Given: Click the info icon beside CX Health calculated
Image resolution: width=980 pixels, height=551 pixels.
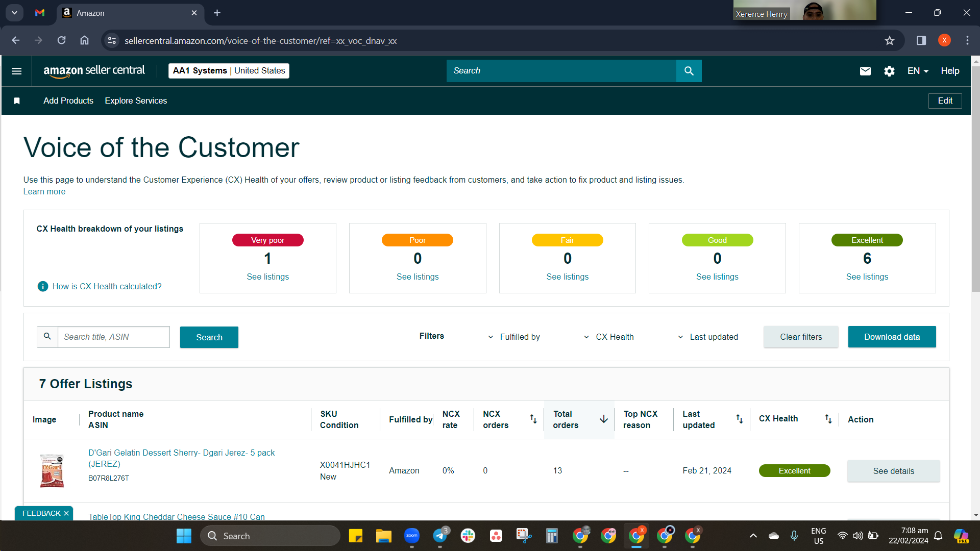Looking at the screenshot, I should [x=43, y=286].
